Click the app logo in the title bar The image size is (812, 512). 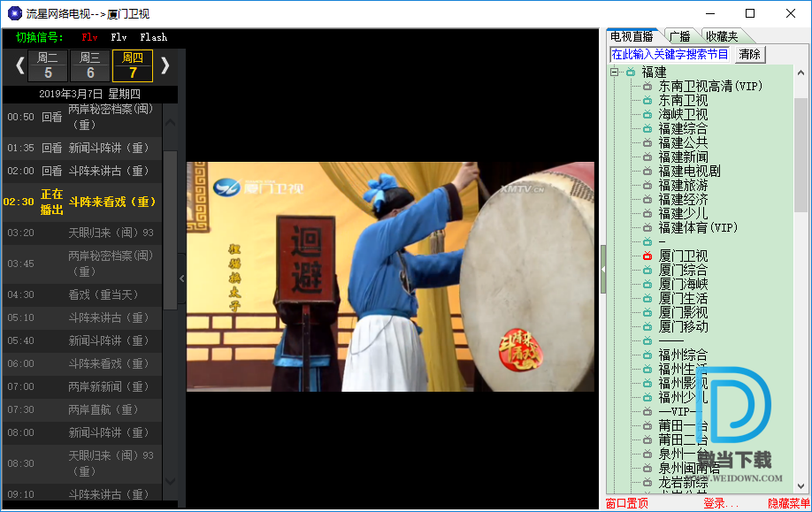(14, 13)
